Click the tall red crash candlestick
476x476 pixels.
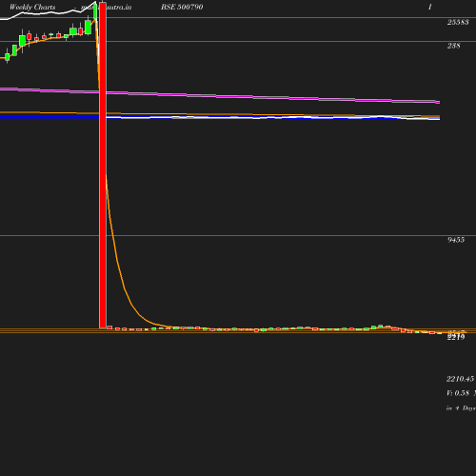coord(103,165)
